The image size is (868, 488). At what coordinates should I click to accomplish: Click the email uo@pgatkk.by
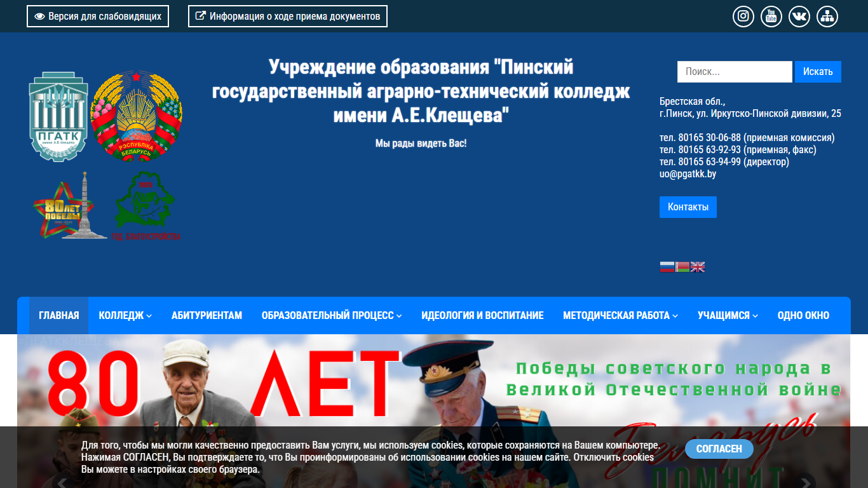[x=688, y=173]
